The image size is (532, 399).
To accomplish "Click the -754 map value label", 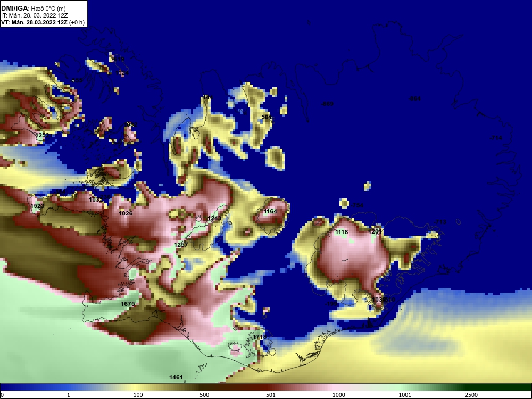I will pos(357,205).
